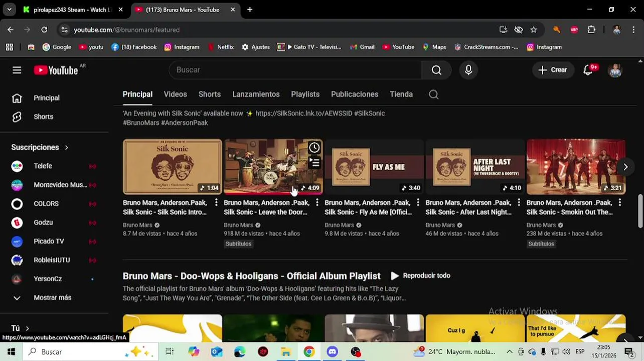Switch to the Publicaciones tab

355,94
